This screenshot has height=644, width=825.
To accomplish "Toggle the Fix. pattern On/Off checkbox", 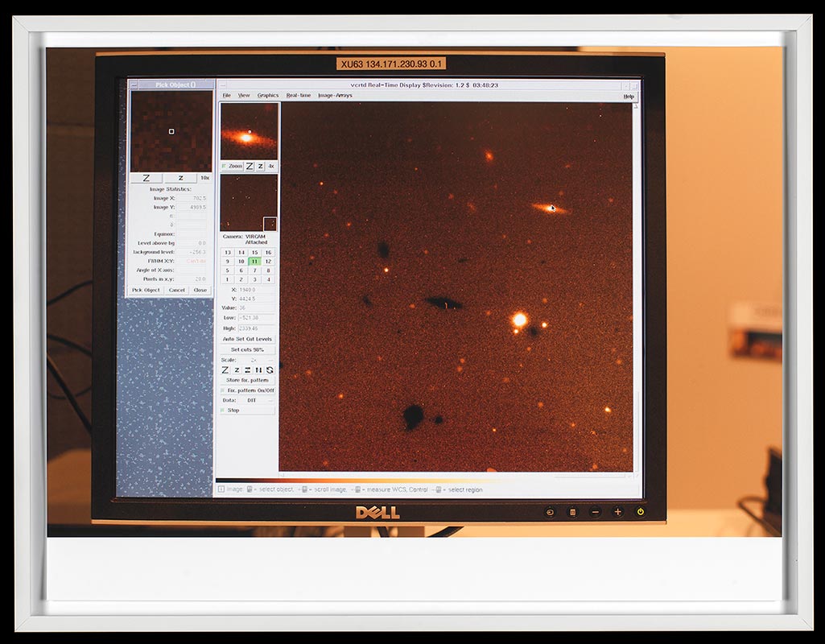I will (223, 390).
